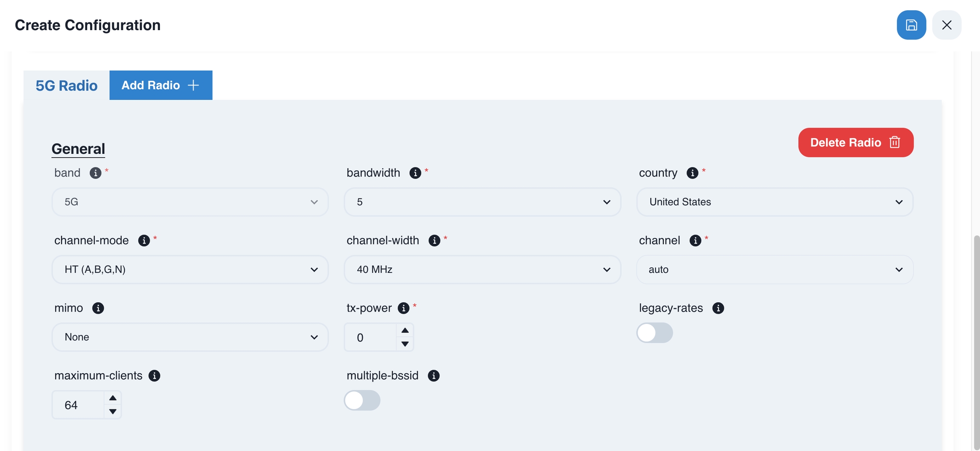Turn on the multiple-bssid switch
980x451 pixels.
362,400
